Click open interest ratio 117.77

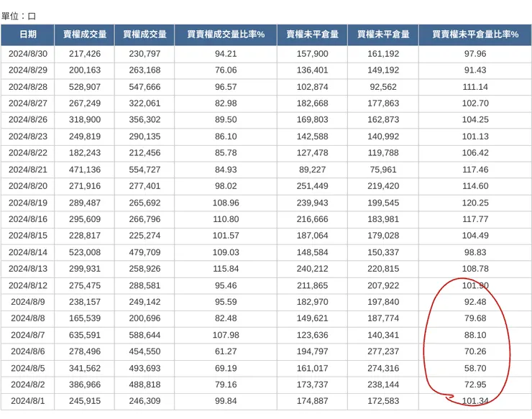(475, 219)
